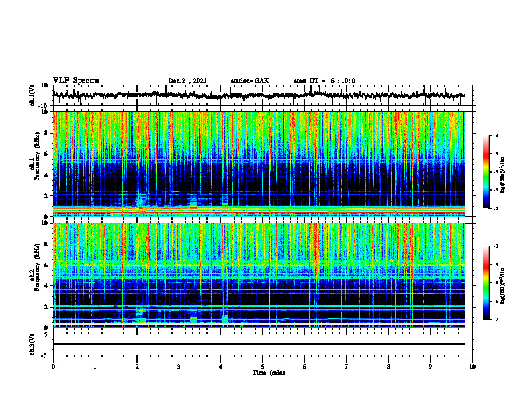Click the "-4" label on ch.2 colorbar
Viewport: 532px width, 411px height.
(495, 264)
